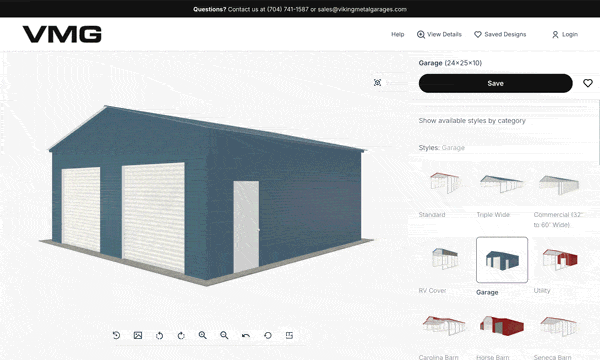Image resolution: width=600 pixels, height=360 pixels.
Task: Click the right-hand roll-up door on the 3D model
Action: [x=153, y=217]
